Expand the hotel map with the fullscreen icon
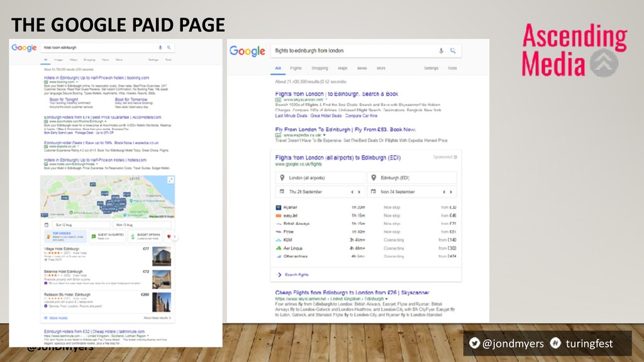644x362 pixels. pyautogui.click(x=170, y=180)
